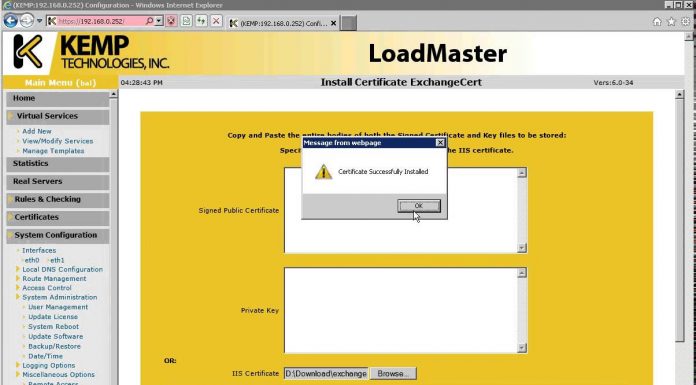Click the browser Back arrow button
This screenshot has height=385, width=696.
coord(11,20)
